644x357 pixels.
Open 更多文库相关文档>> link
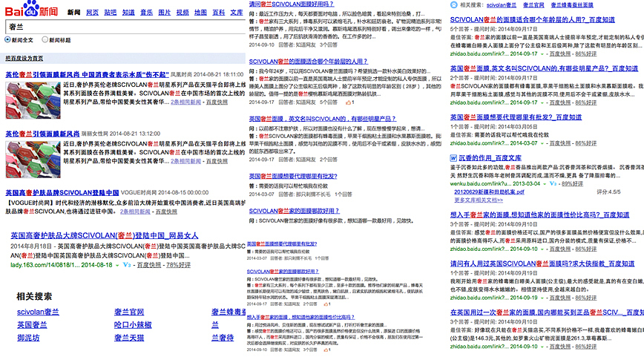coord(479,200)
